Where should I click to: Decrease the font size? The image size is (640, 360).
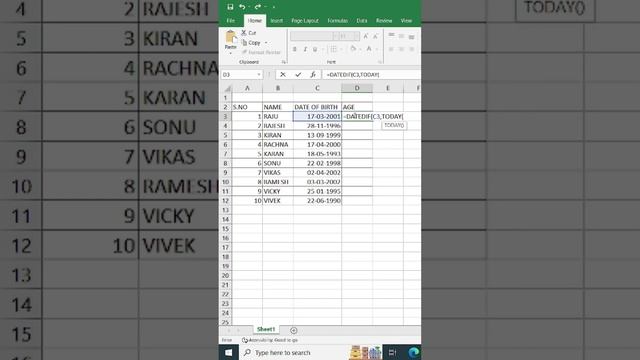point(375,36)
